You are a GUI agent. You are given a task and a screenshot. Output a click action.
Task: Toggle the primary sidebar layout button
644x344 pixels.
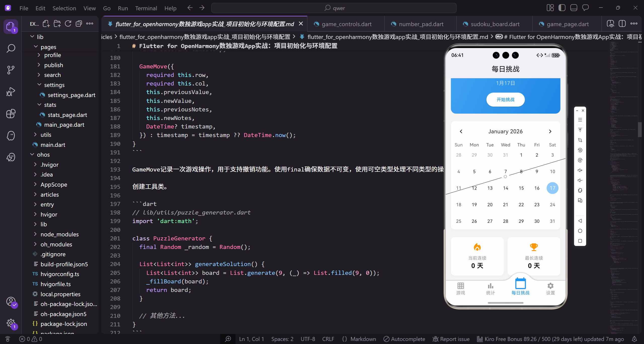click(562, 8)
